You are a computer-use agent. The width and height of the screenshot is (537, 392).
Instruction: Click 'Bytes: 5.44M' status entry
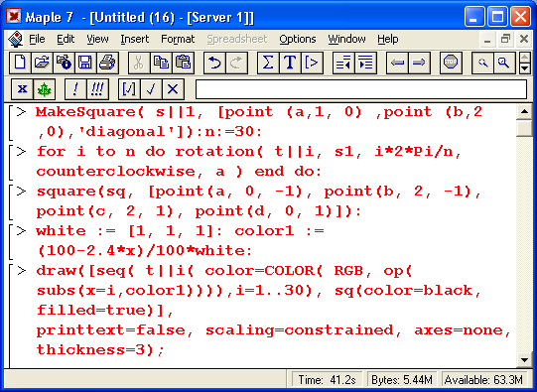pos(402,380)
